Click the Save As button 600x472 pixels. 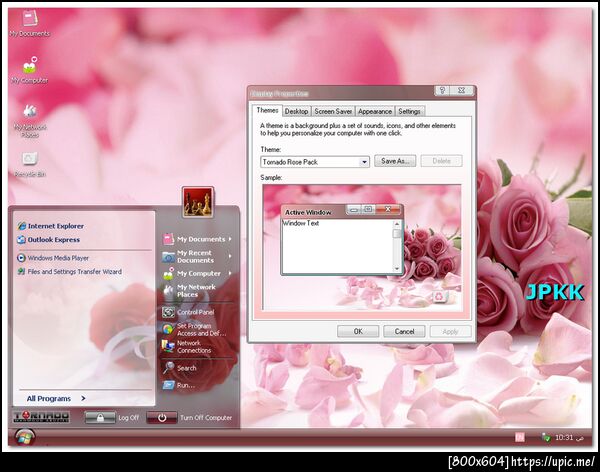click(x=395, y=161)
